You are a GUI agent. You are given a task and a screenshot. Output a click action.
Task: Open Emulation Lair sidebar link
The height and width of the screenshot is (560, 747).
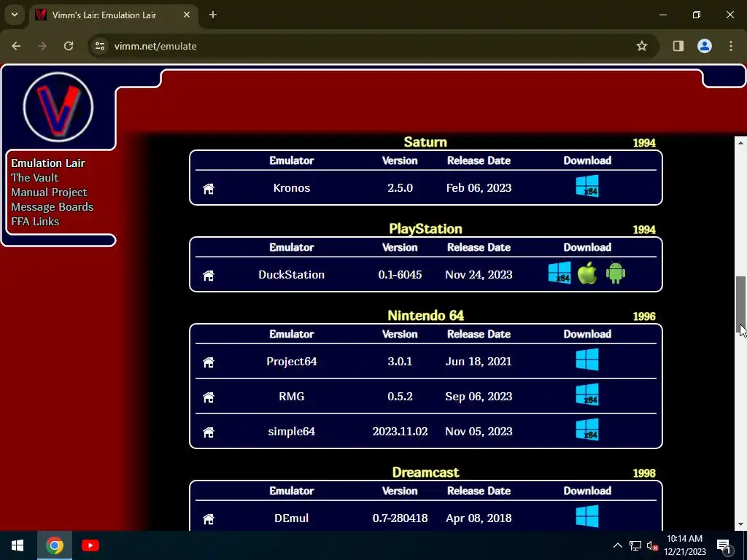coord(48,163)
